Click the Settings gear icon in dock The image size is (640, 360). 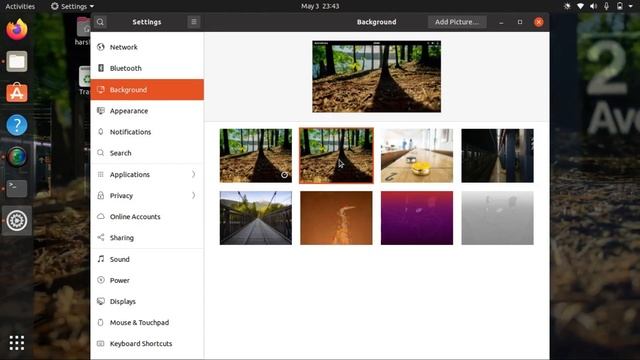click(17, 221)
